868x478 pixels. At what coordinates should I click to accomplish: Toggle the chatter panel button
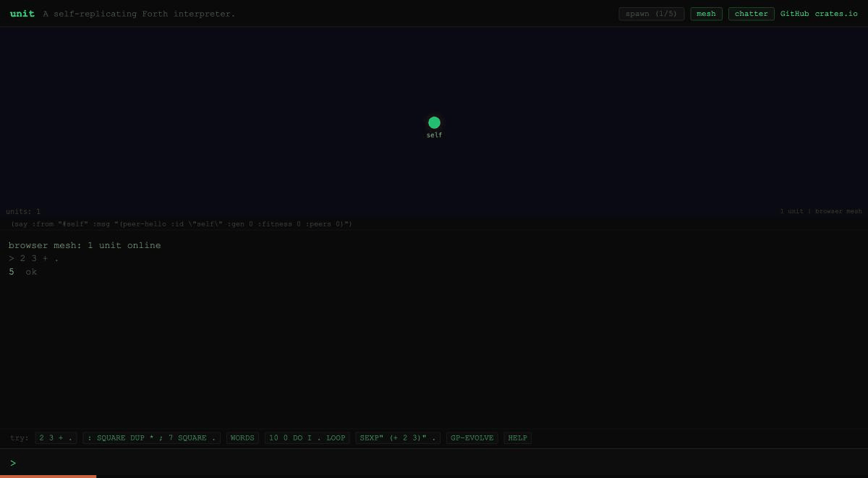[x=751, y=14]
